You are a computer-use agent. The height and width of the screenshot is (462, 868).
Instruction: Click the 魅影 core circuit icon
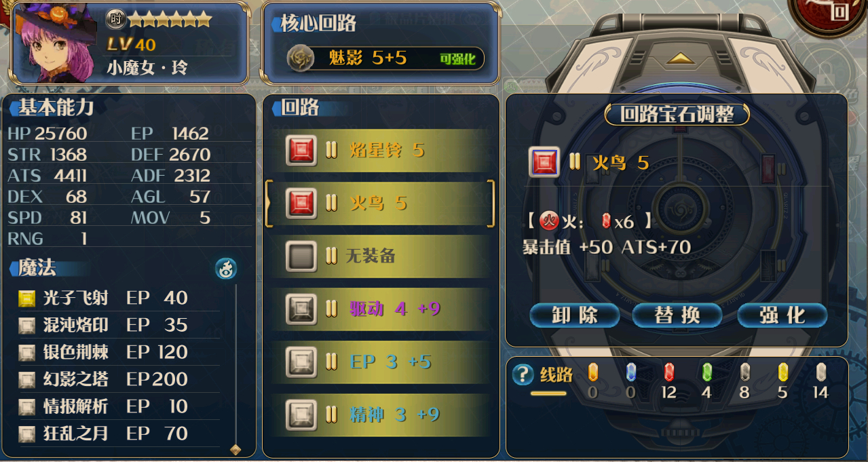[299, 58]
